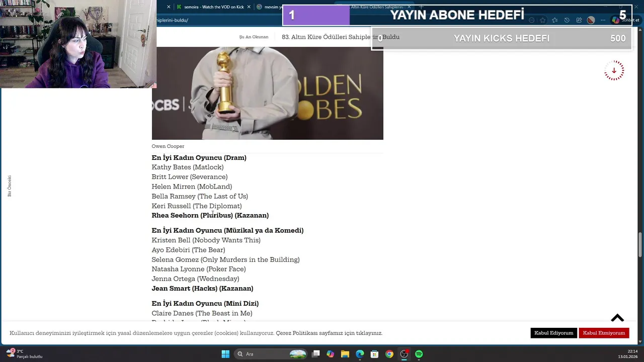Click 'Kristen Bell (Nobody Wants This)' line
Image resolution: width=644 pixels, height=362 pixels.
[x=206, y=240]
